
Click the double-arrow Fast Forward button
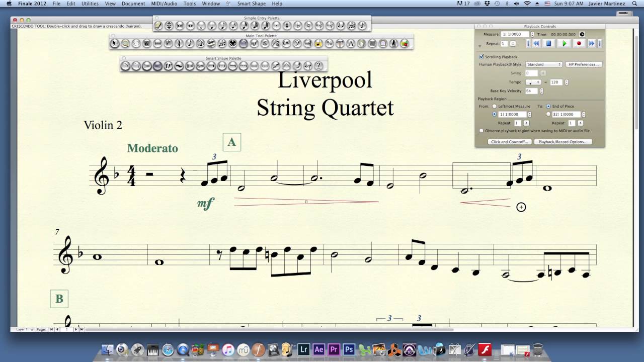tap(592, 43)
